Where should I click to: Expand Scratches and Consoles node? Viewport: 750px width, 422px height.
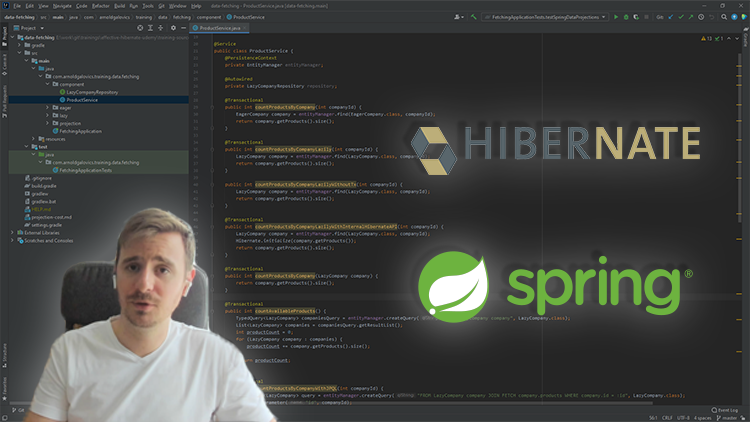[12, 241]
